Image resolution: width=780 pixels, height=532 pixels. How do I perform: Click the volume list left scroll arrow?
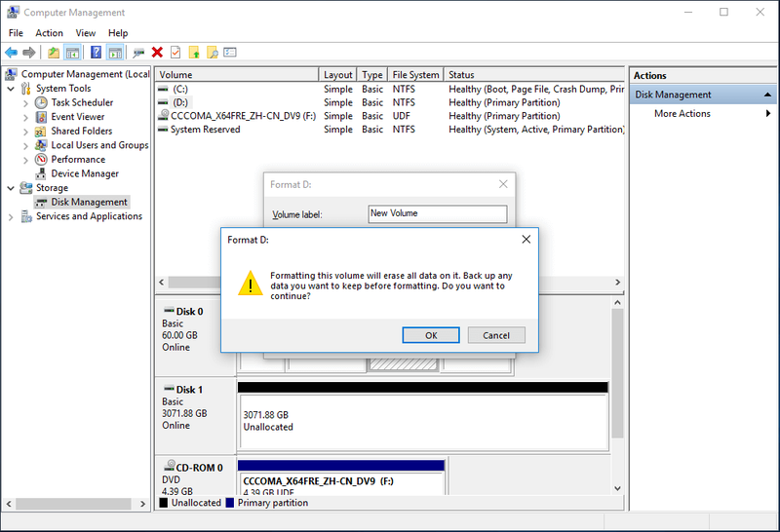(161, 282)
